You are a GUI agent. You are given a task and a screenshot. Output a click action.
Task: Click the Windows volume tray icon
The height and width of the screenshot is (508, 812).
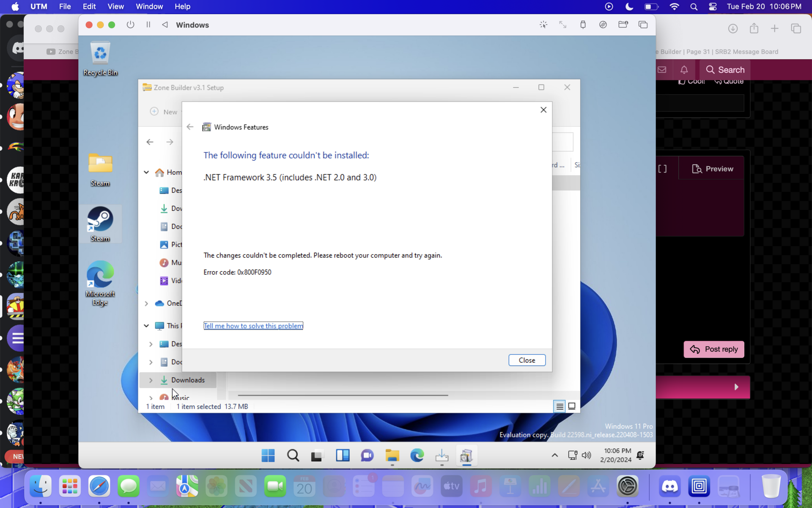point(586,455)
